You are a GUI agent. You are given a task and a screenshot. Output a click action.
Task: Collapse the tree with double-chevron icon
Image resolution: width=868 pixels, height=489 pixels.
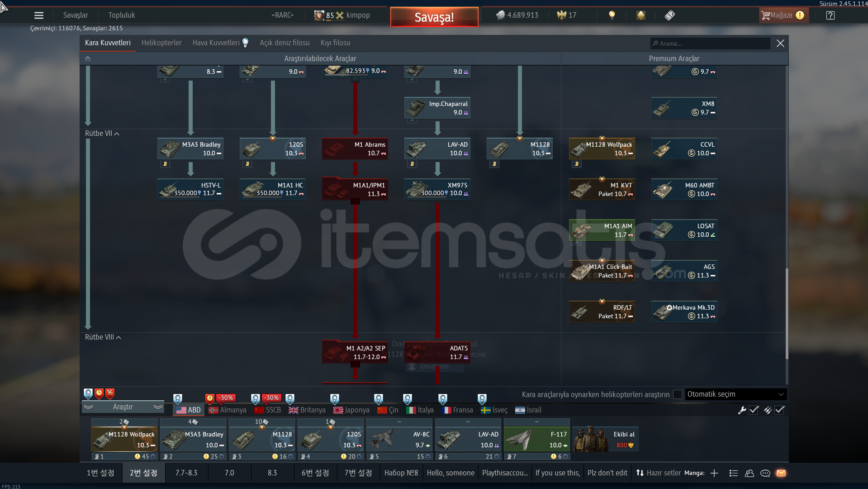[x=88, y=58]
